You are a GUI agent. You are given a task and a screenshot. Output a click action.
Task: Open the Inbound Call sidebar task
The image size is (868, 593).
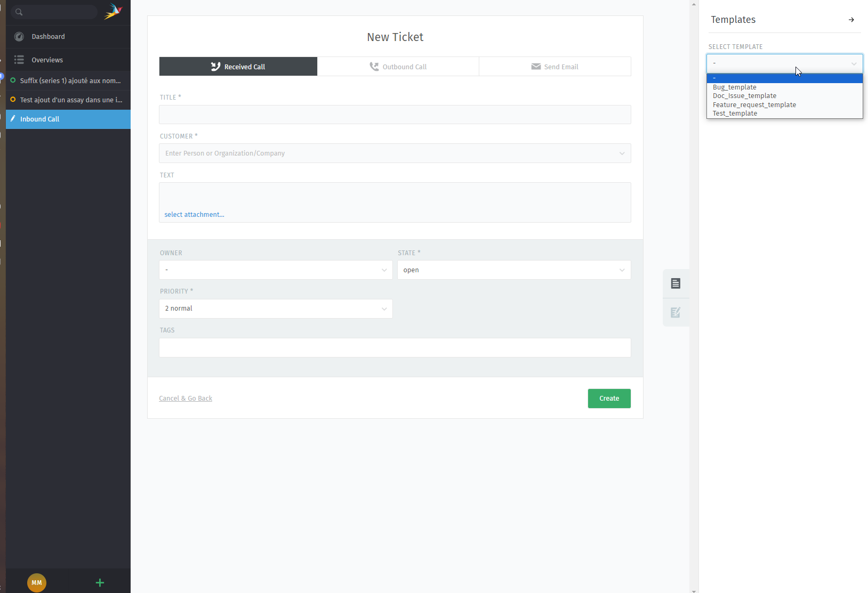68,119
